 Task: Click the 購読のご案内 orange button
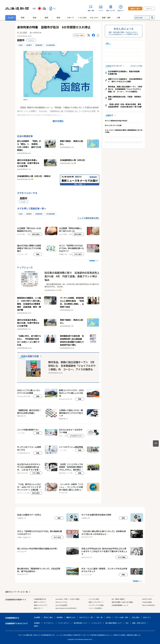coord(135,8)
